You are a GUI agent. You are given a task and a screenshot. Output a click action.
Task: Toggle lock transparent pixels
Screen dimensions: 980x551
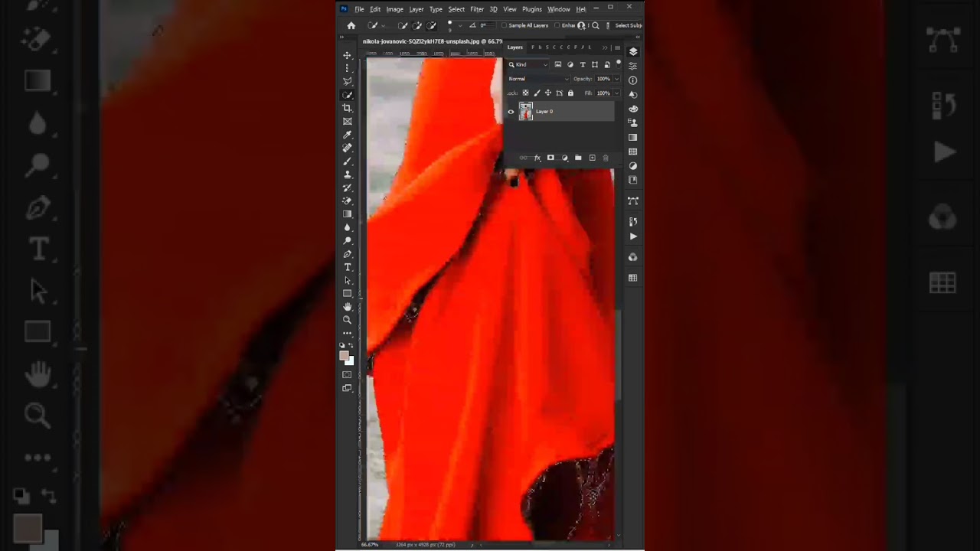525,93
